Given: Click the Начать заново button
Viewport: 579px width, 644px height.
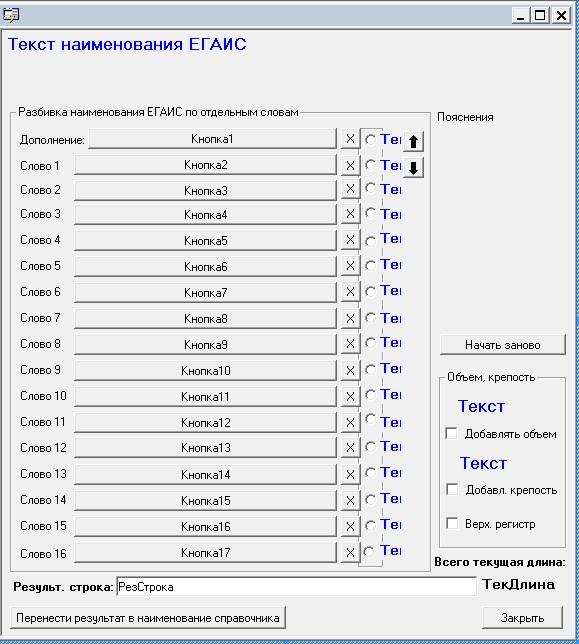Looking at the screenshot, I should [x=503, y=345].
